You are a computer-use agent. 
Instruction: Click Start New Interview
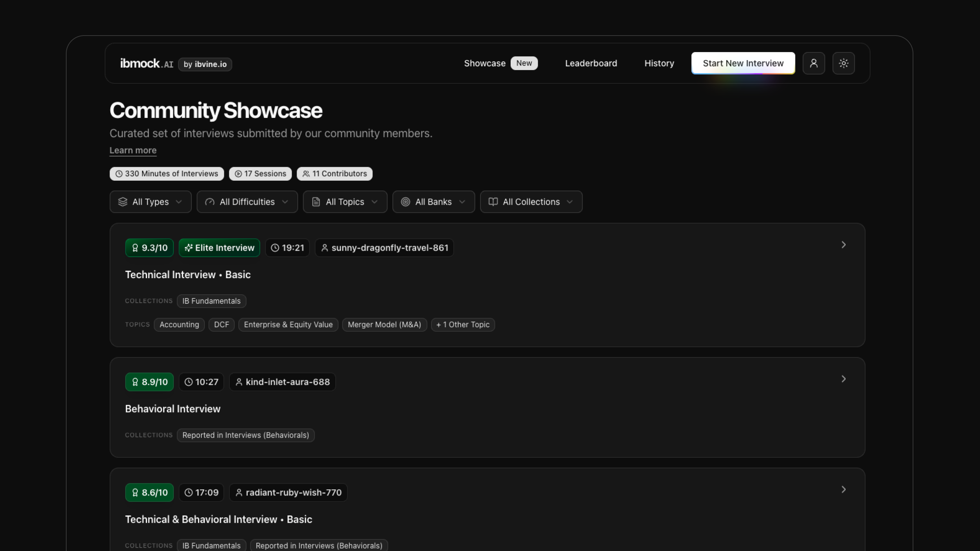click(x=743, y=63)
